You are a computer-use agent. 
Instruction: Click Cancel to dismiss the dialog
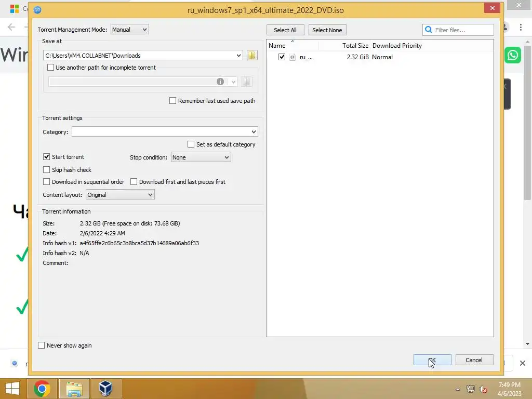pos(474,360)
